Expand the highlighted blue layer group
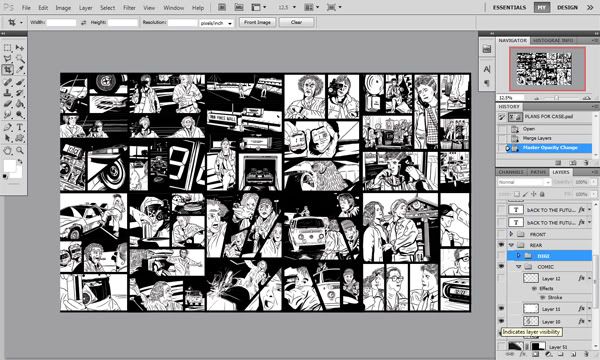The width and height of the screenshot is (600, 360). click(519, 255)
